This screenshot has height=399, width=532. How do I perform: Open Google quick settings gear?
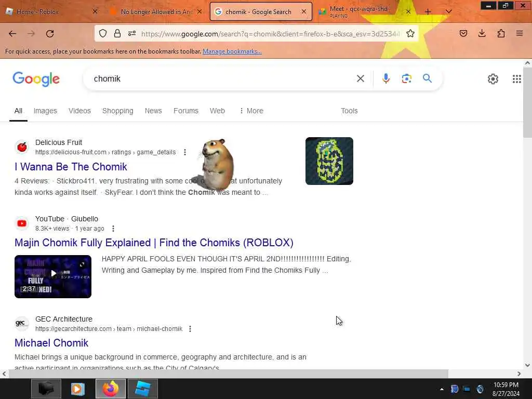pos(493,79)
